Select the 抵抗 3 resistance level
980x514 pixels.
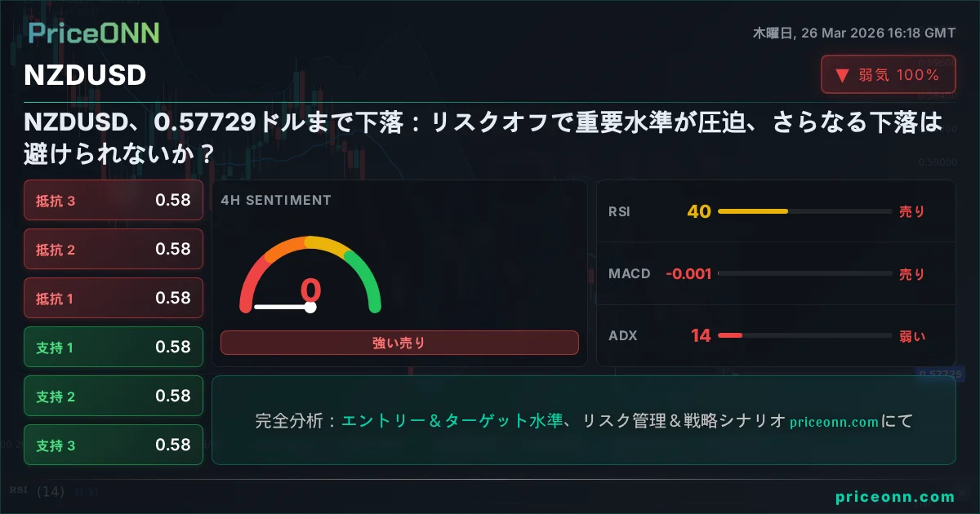(x=114, y=200)
